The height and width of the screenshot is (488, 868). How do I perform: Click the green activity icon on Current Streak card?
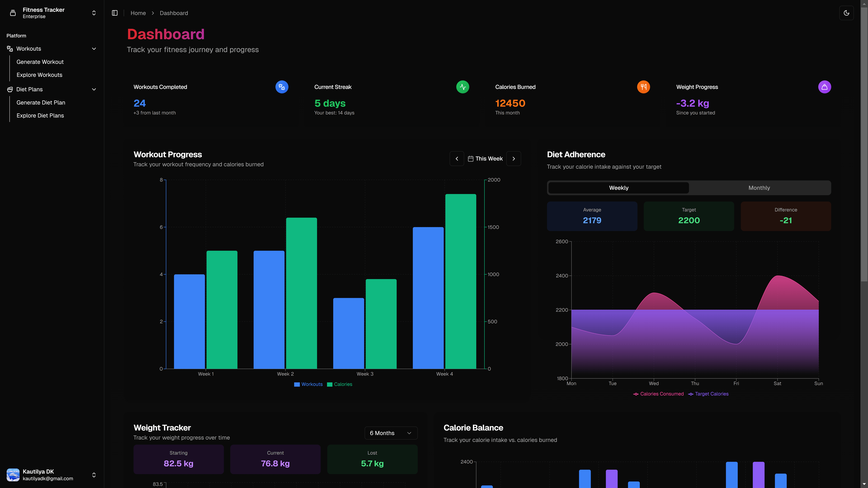463,87
